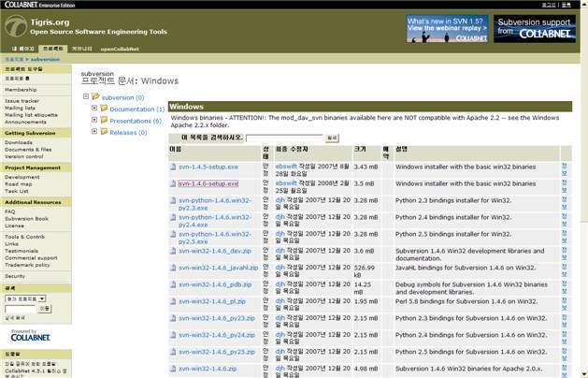Open info link in svn-1.4.5-setup.exe row

[x=564, y=169]
